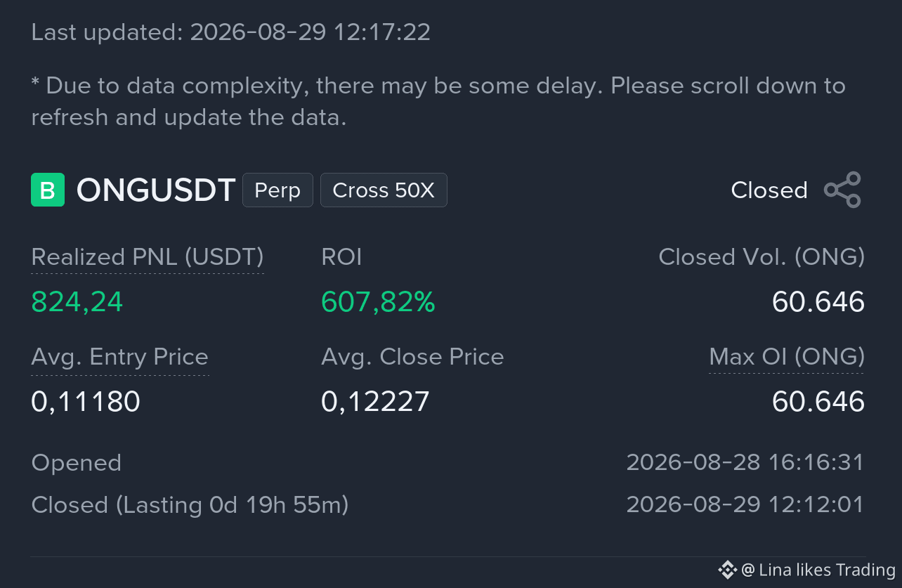Click the Closed status text
This screenshot has height=588, width=902.
(x=769, y=190)
